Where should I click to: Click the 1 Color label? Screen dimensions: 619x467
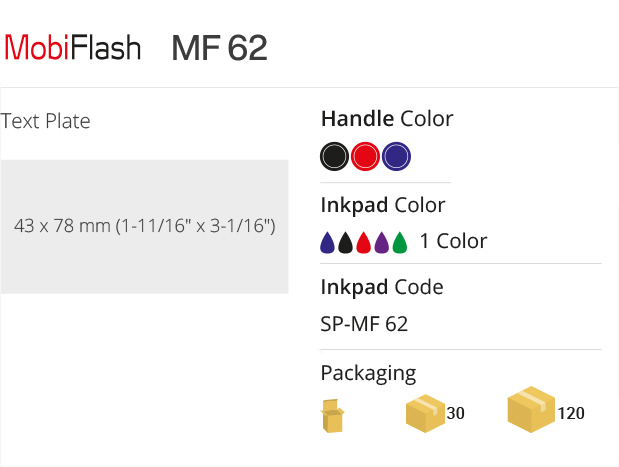tap(454, 241)
